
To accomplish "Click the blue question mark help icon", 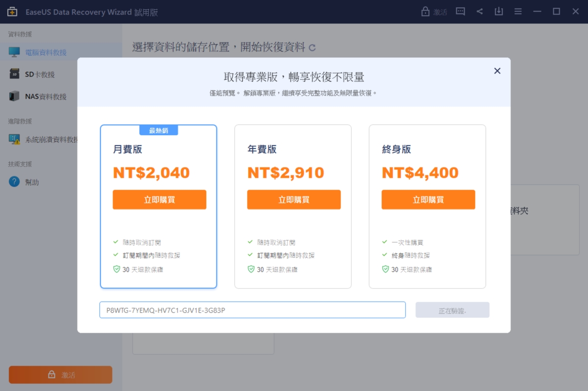I will [x=14, y=182].
